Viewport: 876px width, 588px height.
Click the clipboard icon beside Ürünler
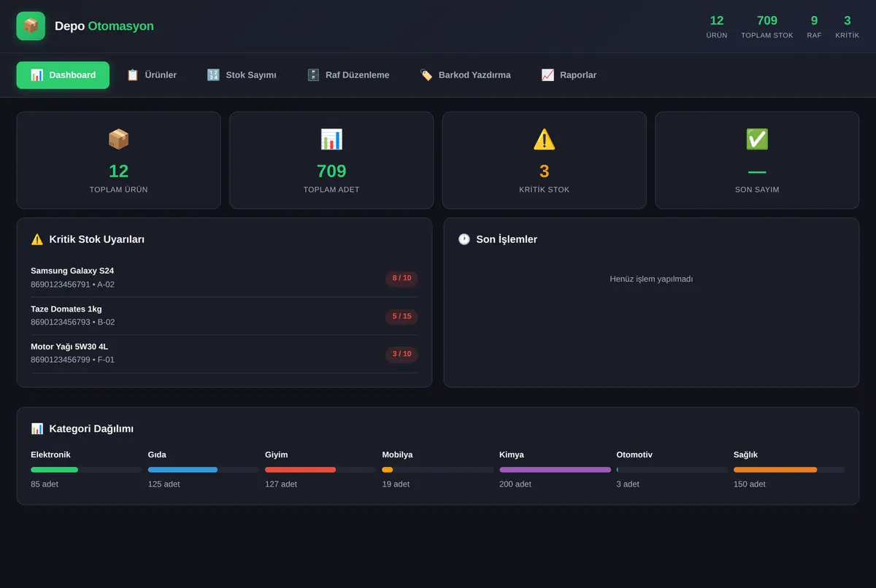coord(133,75)
